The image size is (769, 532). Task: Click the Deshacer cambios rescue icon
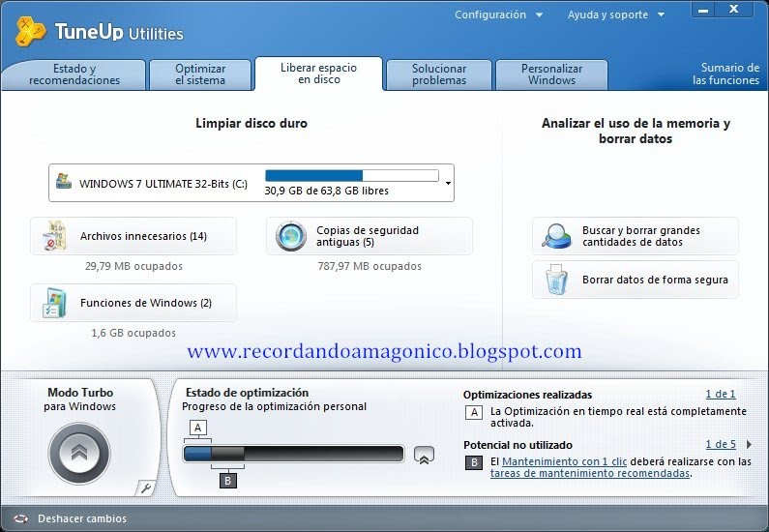(x=21, y=518)
